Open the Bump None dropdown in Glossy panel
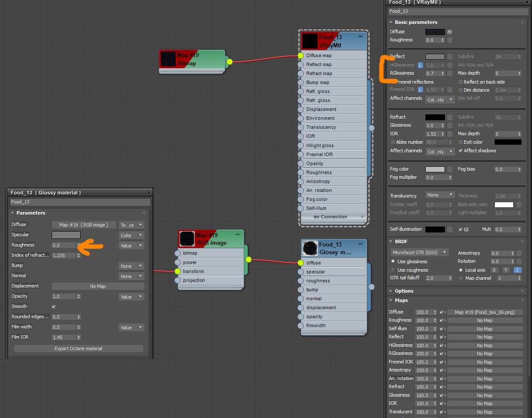Image resolution: width=532 pixels, height=418 pixels. point(131,266)
